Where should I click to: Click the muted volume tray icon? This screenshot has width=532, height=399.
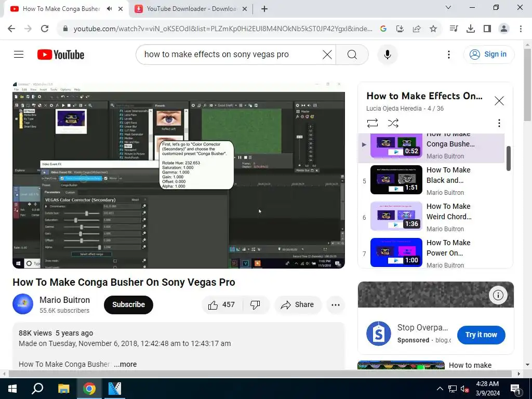pyautogui.click(x=464, y=389)
